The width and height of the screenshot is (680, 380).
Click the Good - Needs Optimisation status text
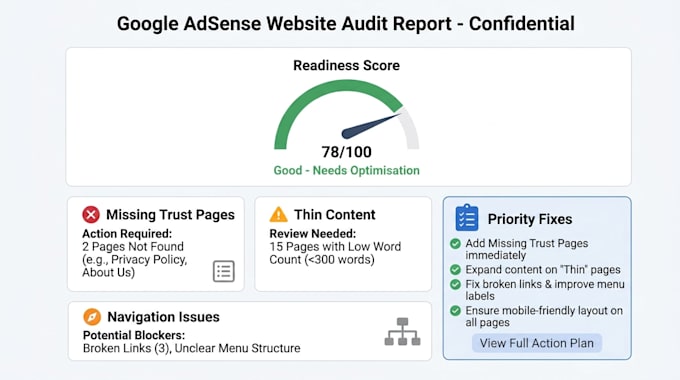pos(347,170)
